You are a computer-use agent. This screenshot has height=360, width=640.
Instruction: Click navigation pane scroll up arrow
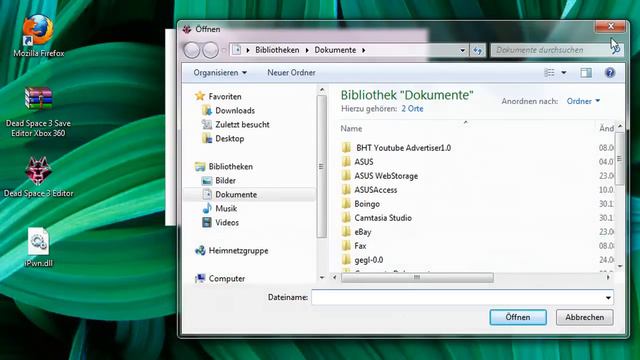(322, 89)
